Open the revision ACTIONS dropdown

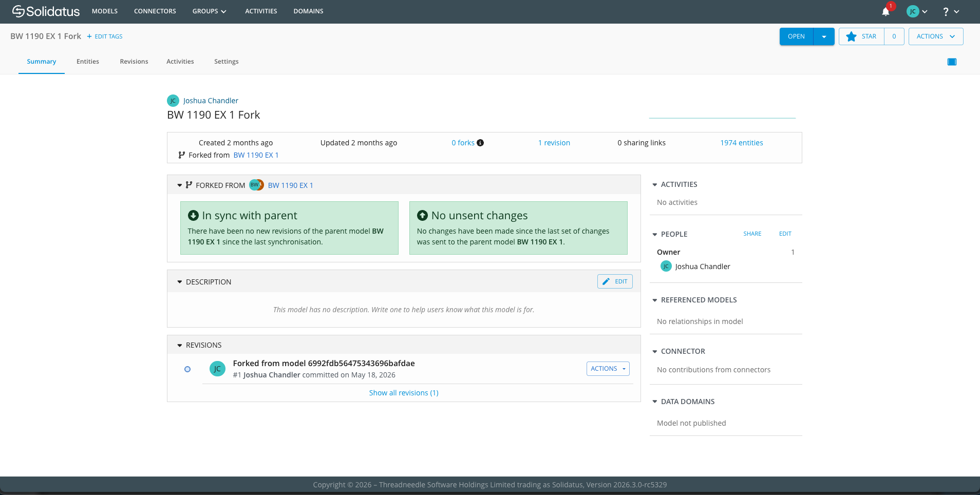608,369
